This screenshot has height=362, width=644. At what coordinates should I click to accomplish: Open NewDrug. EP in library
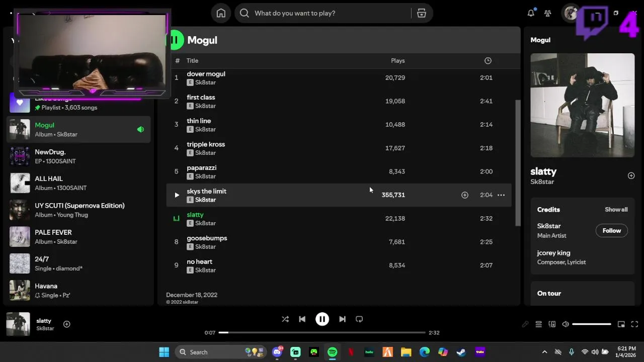[x=78, y=156]
